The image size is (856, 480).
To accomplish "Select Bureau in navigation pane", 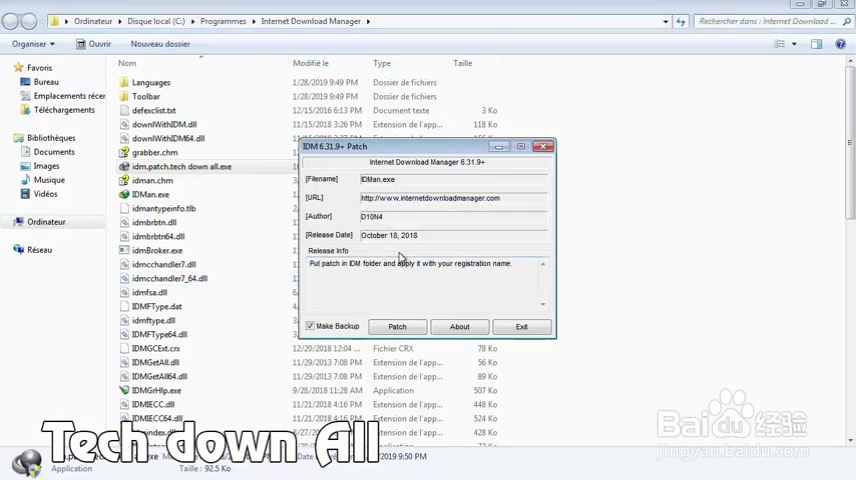I will [46, 82].
